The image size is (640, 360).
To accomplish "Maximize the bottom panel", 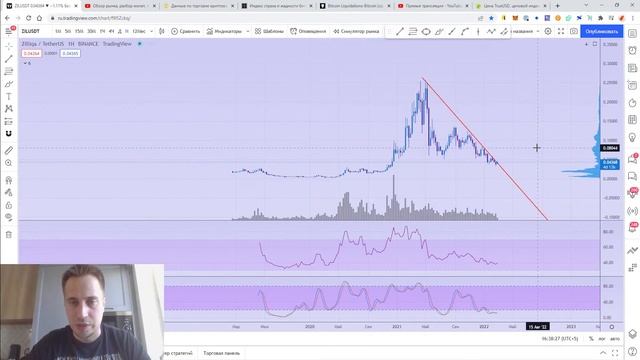I will tap(615, 353).
